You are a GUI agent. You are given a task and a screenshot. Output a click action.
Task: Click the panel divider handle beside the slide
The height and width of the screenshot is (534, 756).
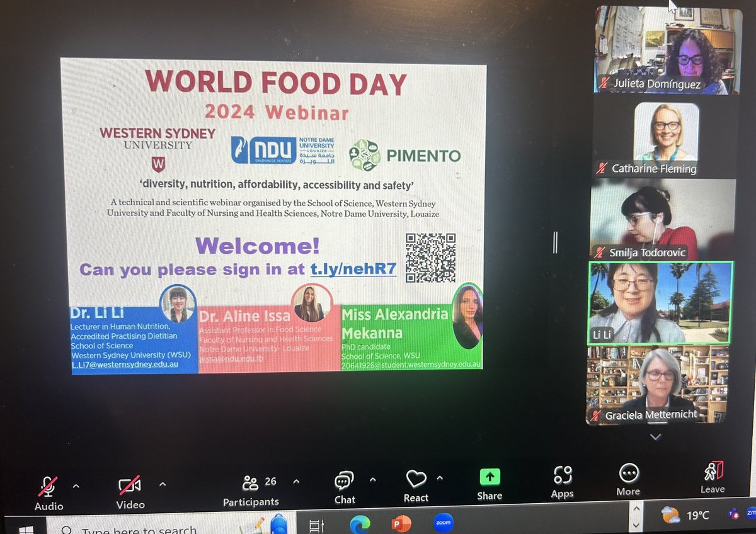pos(555,242)
